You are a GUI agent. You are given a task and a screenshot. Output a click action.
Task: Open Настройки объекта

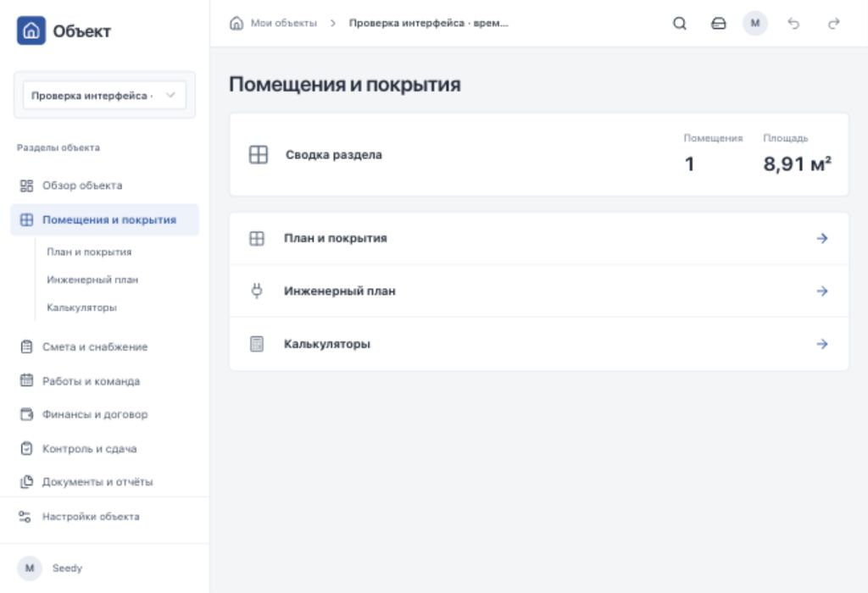(104, 517)
